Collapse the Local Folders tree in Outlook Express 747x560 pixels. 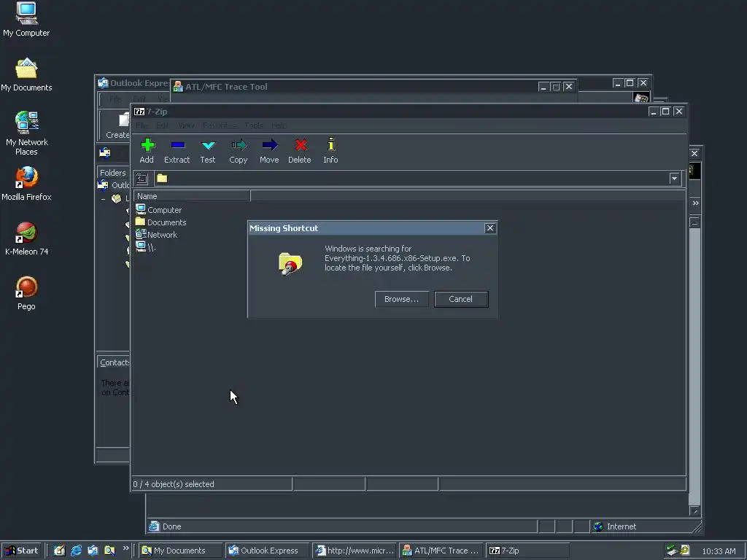coord(104,198)
